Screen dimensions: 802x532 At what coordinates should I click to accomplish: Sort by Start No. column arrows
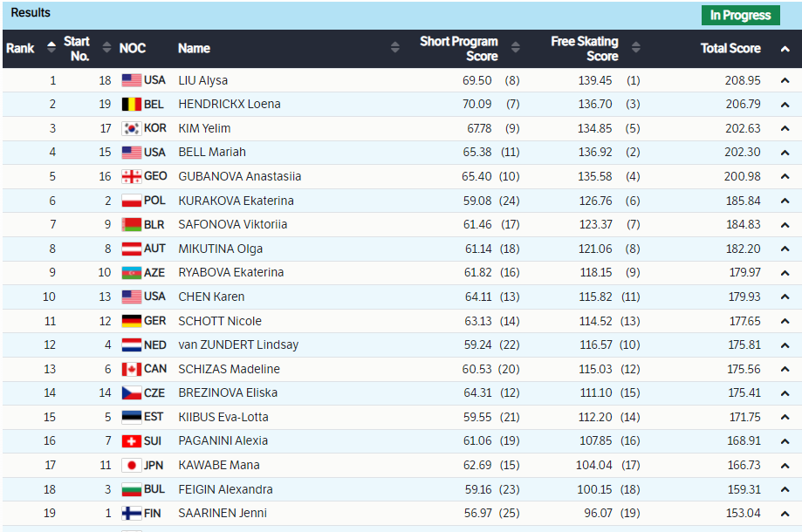click(x=106, y=48)
